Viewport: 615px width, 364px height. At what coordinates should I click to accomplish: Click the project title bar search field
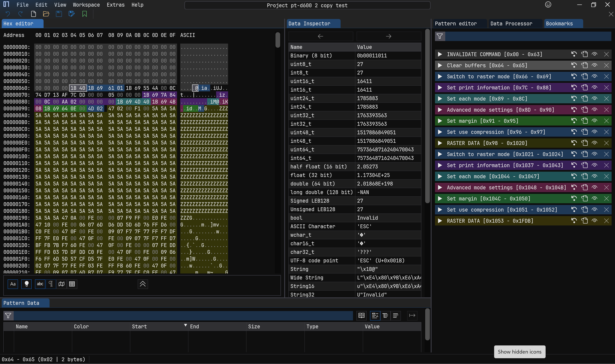(x=307, y=5)
